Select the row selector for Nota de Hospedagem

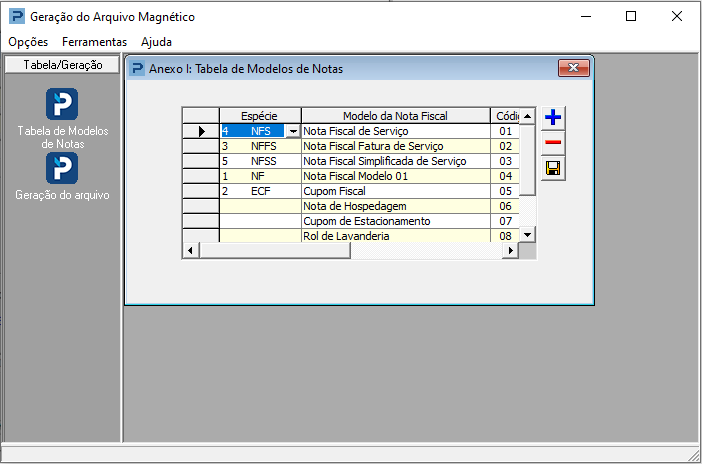pos(201,206)
